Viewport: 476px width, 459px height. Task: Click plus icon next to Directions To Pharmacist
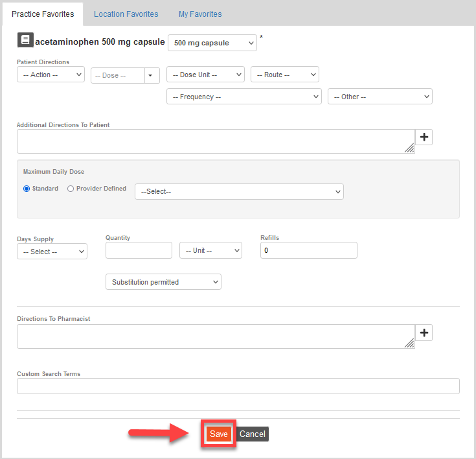tap(424, 333)
